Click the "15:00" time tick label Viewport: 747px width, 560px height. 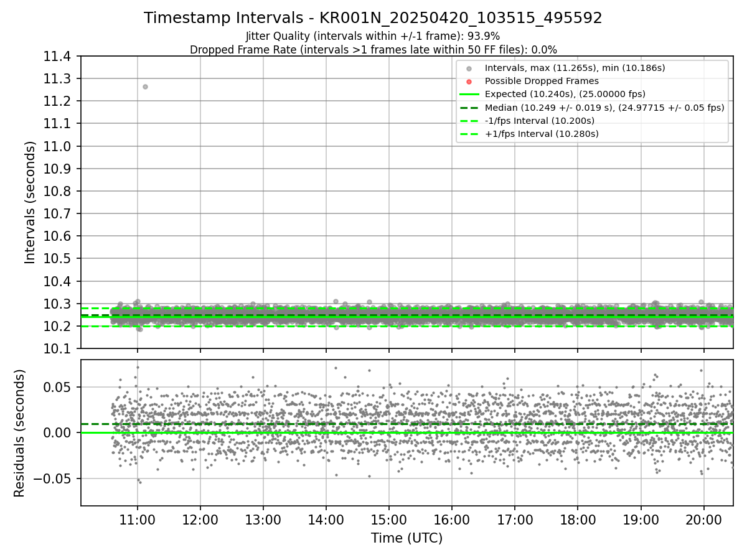(x=389, y=520)
